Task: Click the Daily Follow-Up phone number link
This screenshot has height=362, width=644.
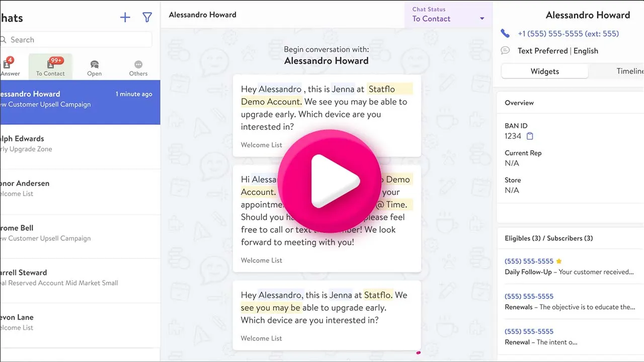Action: pos(529,261)
